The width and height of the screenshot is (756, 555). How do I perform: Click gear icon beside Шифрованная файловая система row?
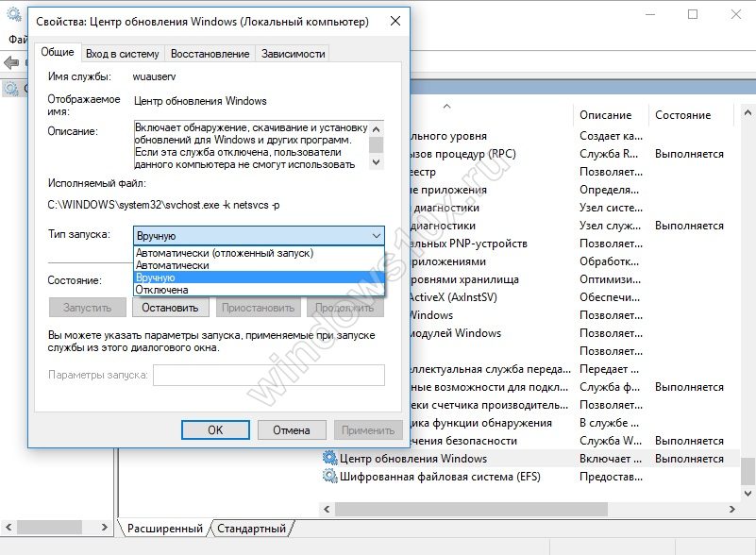tap(329, 477)
